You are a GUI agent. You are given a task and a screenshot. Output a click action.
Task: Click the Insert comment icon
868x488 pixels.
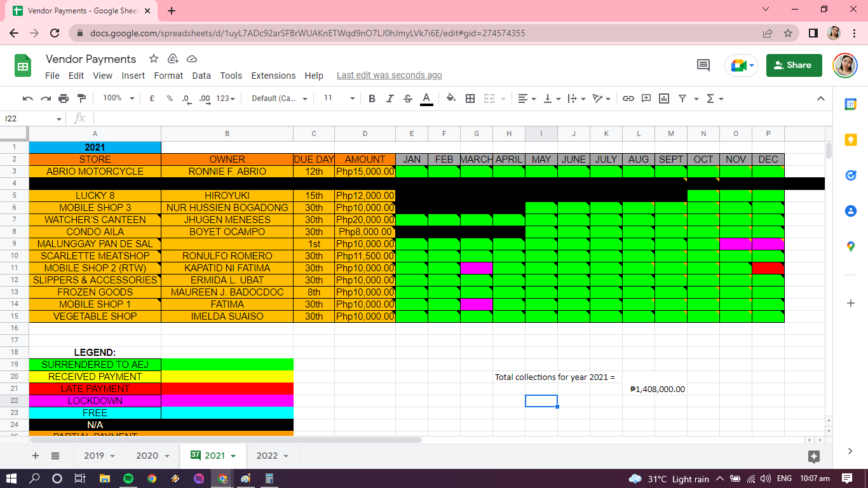coord(646,98)
